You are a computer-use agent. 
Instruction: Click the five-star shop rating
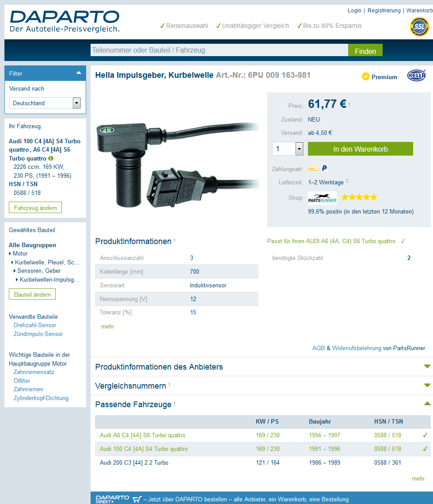[359, 197]
